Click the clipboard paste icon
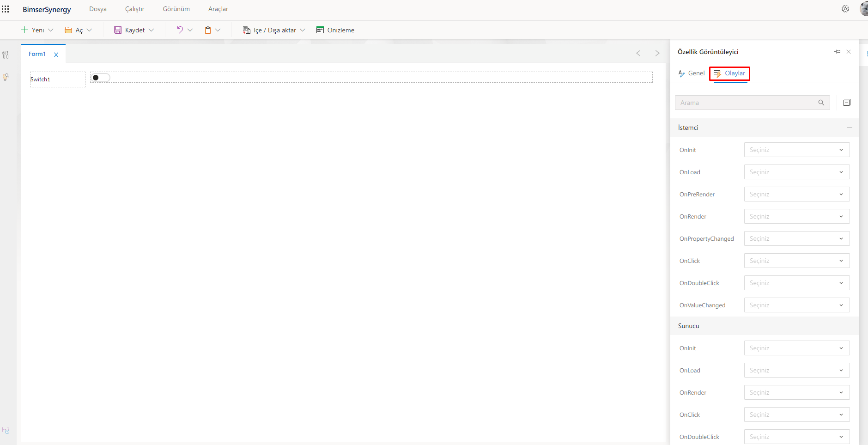868x445 pixels. click(208, 30)
